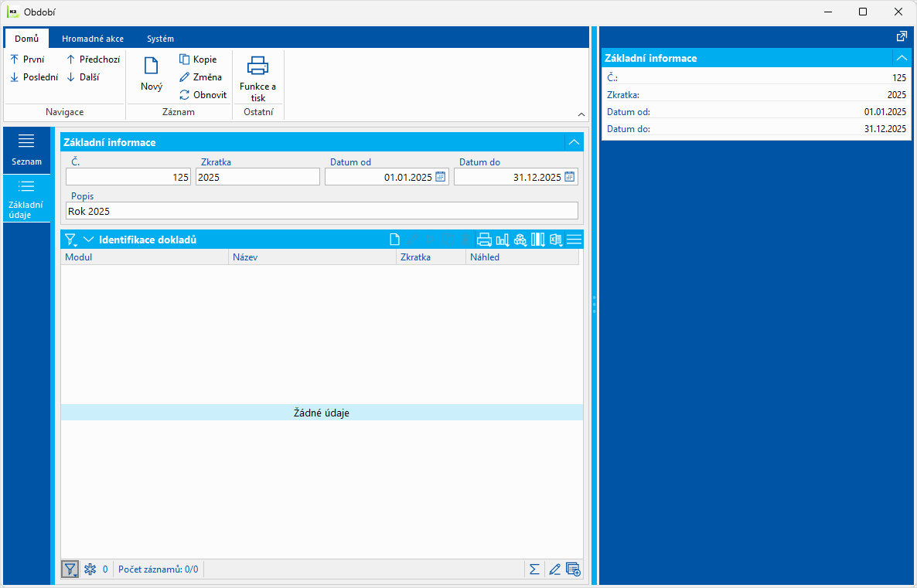Collapse the Identifikace dokladů section chevron
Viewport: 917px width, 588px height.
88,240
